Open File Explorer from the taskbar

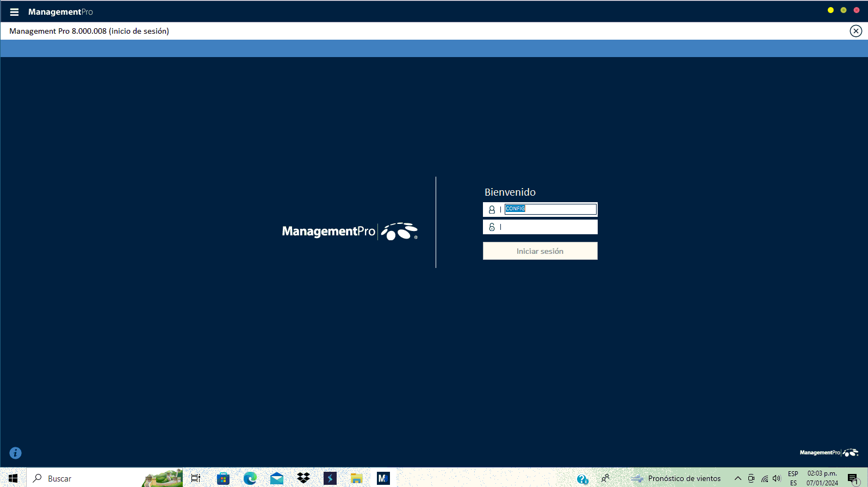(356, 478)
